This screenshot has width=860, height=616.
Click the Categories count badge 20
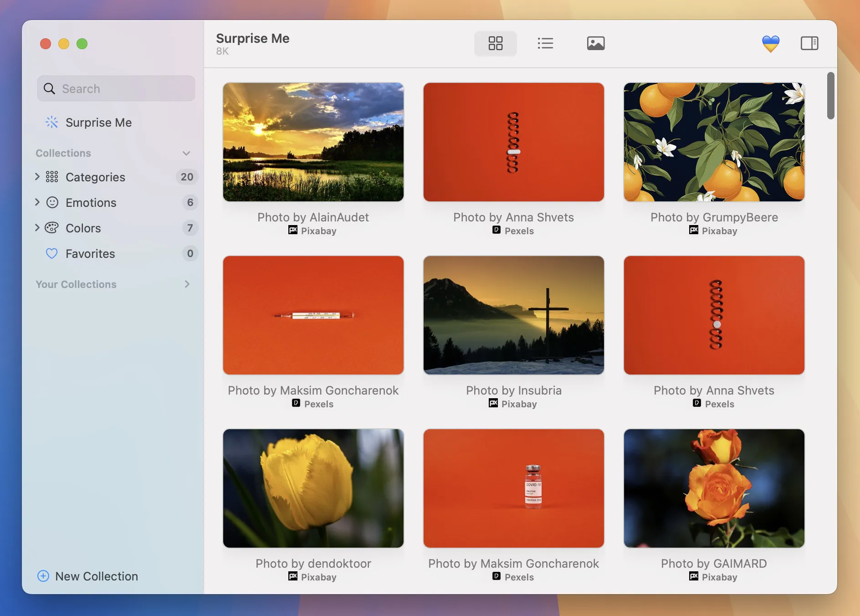coord(187,177)
